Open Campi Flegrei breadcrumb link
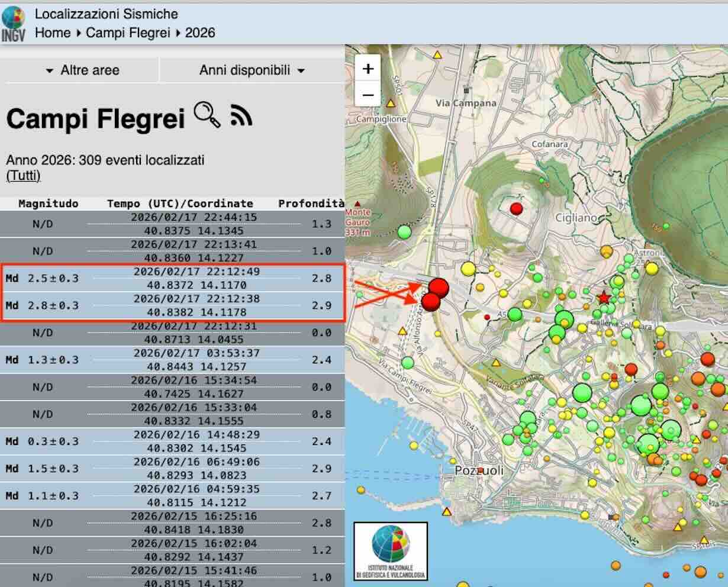The height and width of the screenshot is (587, 728). click(128, 33)
